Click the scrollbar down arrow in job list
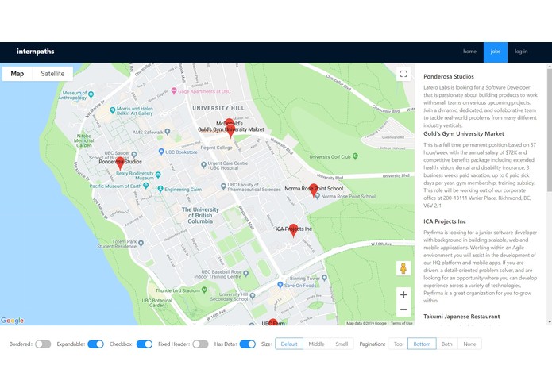The width and height of the screenshot is (552, 392). coord(550,322)
